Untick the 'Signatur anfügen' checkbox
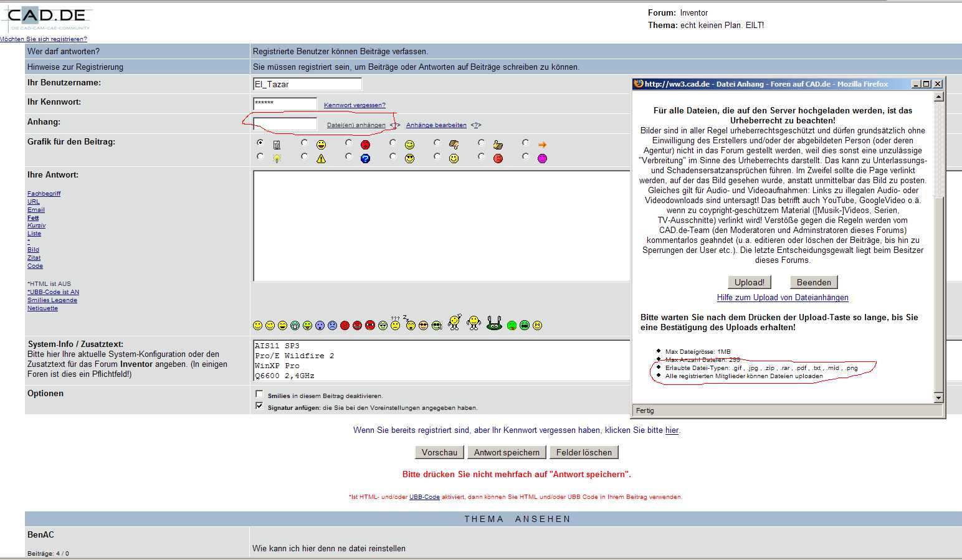 [x=259, y=406]
